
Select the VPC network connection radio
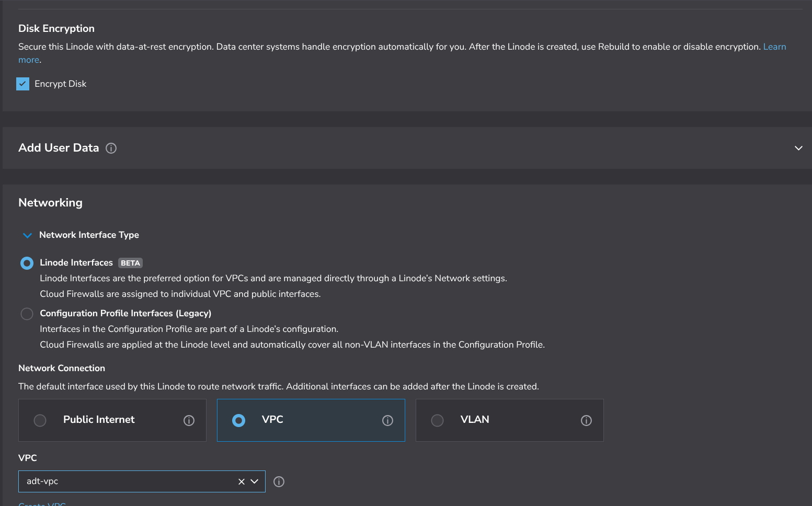coord(238,420)
